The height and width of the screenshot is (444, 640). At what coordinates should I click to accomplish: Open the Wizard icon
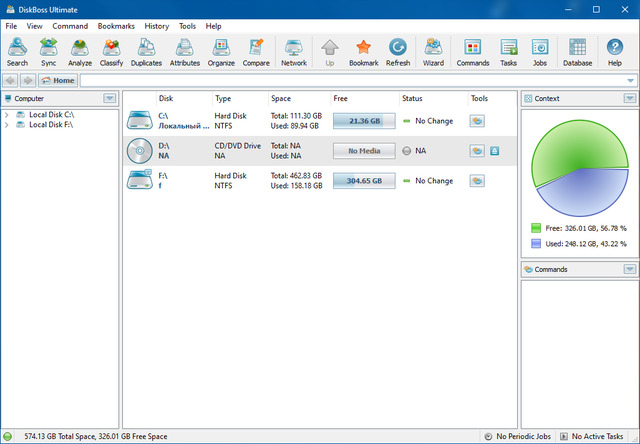[x=433, y=52]
